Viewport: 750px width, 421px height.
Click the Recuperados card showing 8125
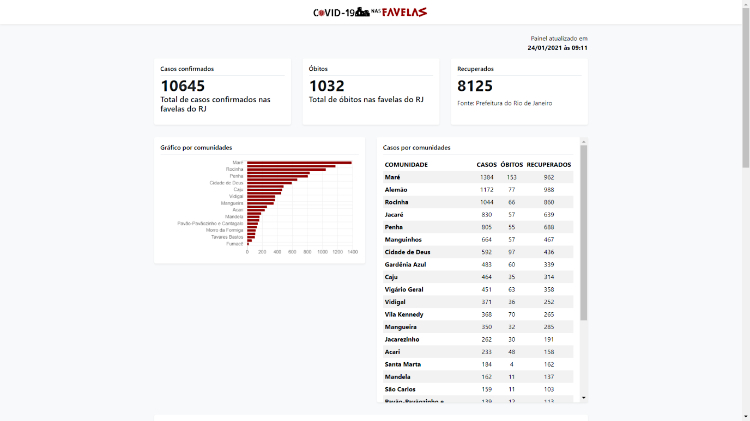tap(518, 88)
